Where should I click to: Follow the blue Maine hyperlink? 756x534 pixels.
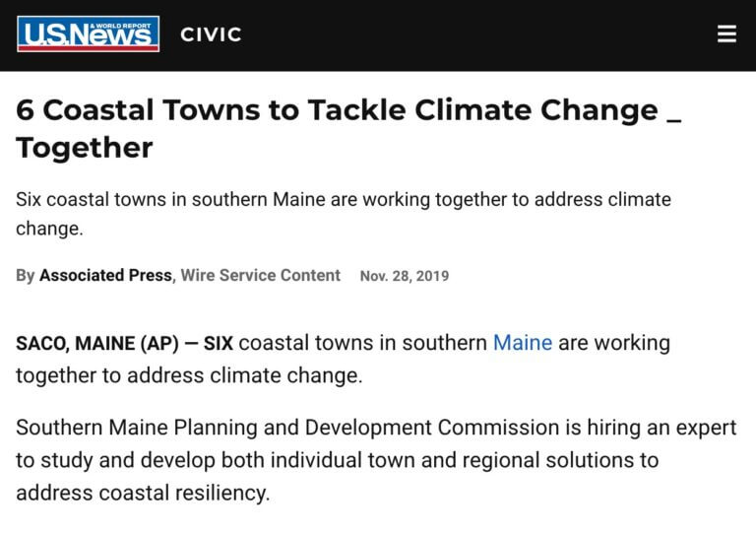522,343
